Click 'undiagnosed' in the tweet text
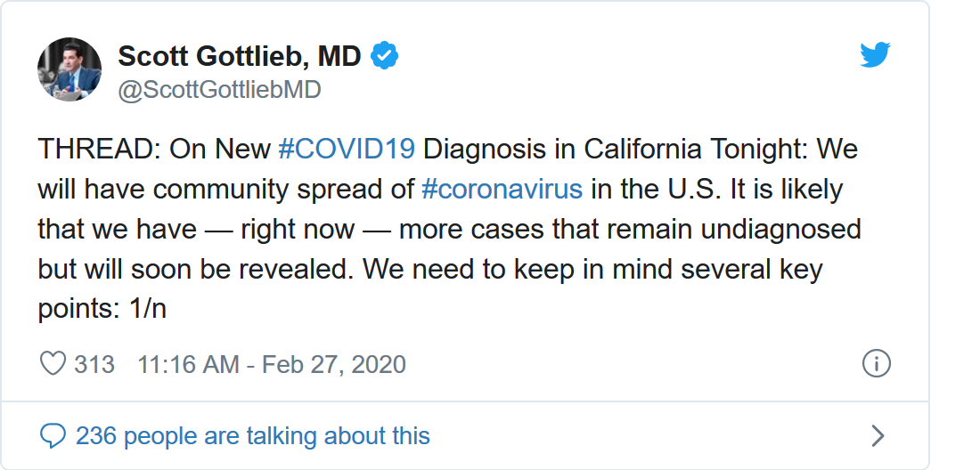This screenshot has width=980, height=470. point(780,229)
